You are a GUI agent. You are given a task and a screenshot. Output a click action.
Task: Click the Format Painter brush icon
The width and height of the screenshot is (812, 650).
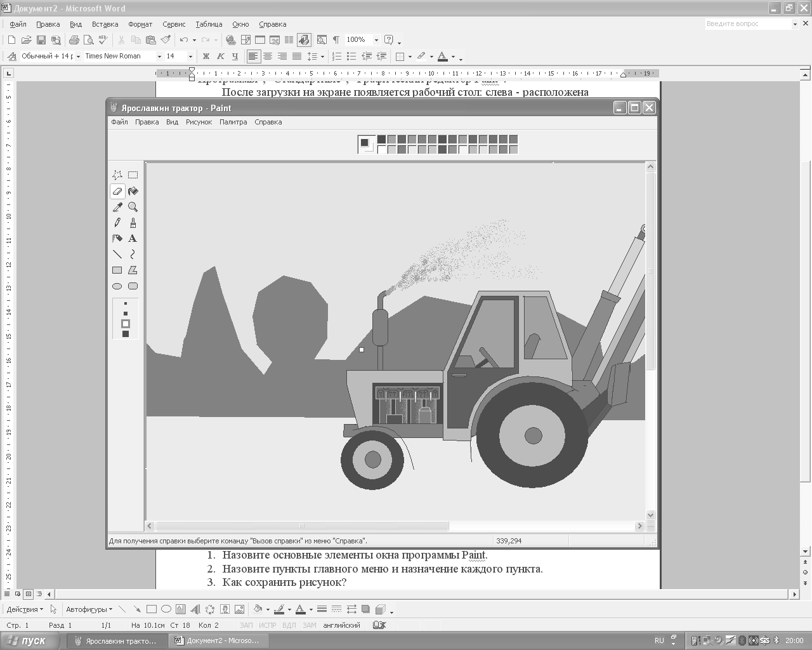(166, 40)
